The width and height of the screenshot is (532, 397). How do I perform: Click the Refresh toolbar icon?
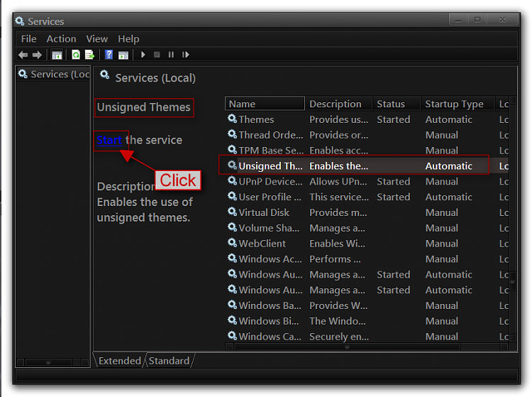point(76,55)
